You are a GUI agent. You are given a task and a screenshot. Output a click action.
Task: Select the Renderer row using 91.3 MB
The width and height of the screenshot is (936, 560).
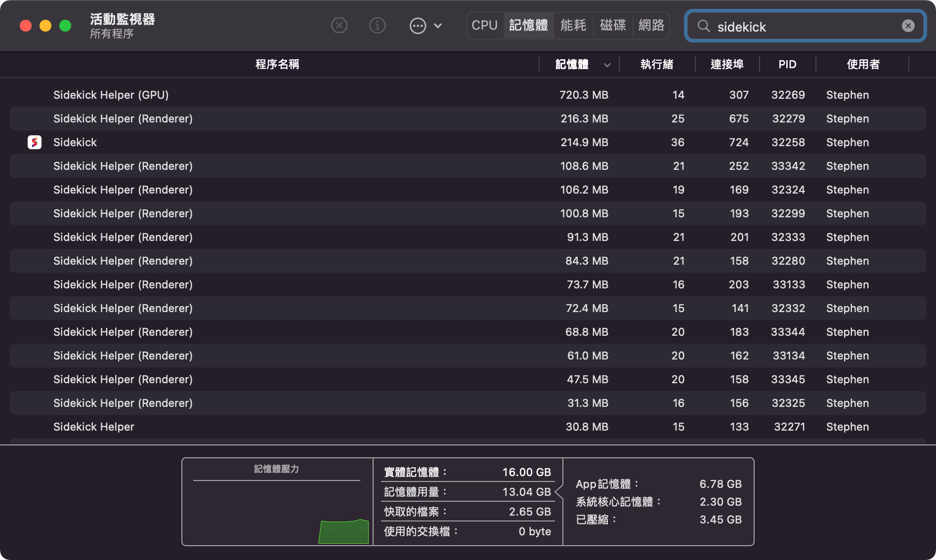[468, 237]
